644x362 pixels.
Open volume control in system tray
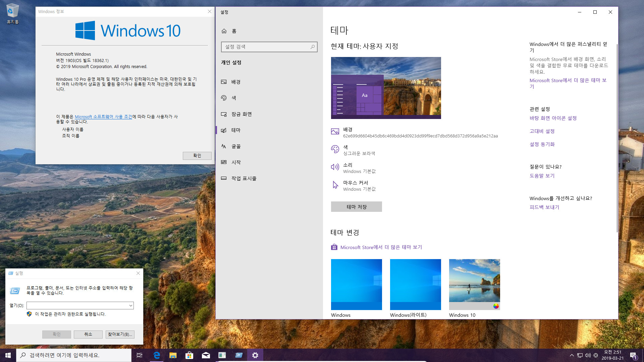[x=588, y=355]
